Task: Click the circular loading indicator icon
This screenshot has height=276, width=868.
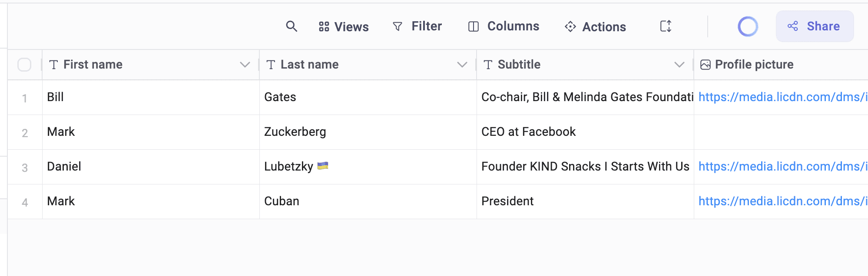Action: [748, 26]
